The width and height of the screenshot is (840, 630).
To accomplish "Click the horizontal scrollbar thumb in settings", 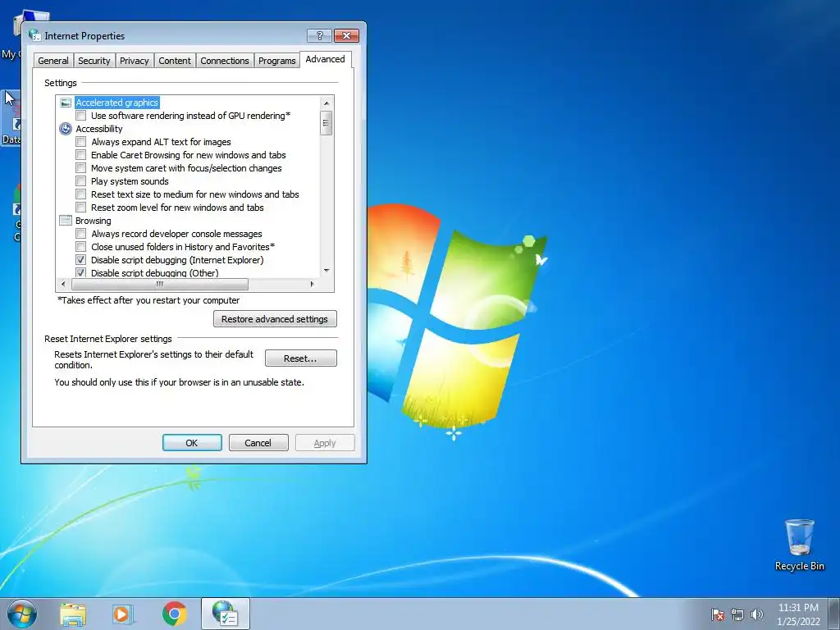I will pos(159,284).
